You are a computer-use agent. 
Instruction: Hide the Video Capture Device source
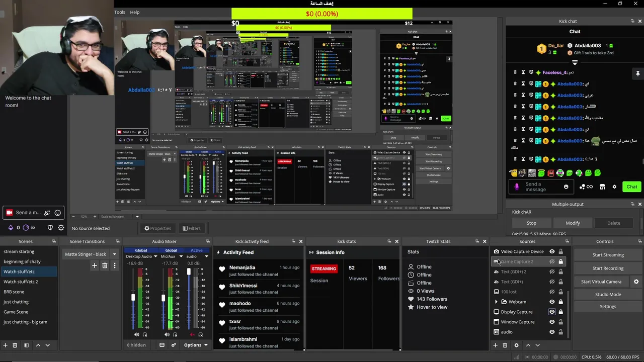(x=552, y=251)
